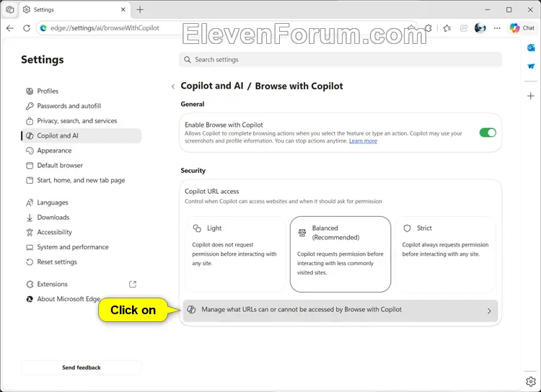Click the Edge logo in address bar
Image resolution: width=541 pixels, height=392 pixels.
click(x=43, y=28)
